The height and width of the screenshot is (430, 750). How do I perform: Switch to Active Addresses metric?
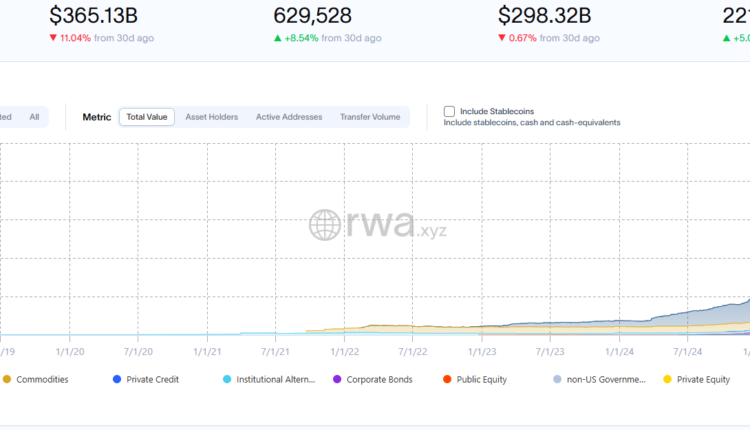(289, 117)
